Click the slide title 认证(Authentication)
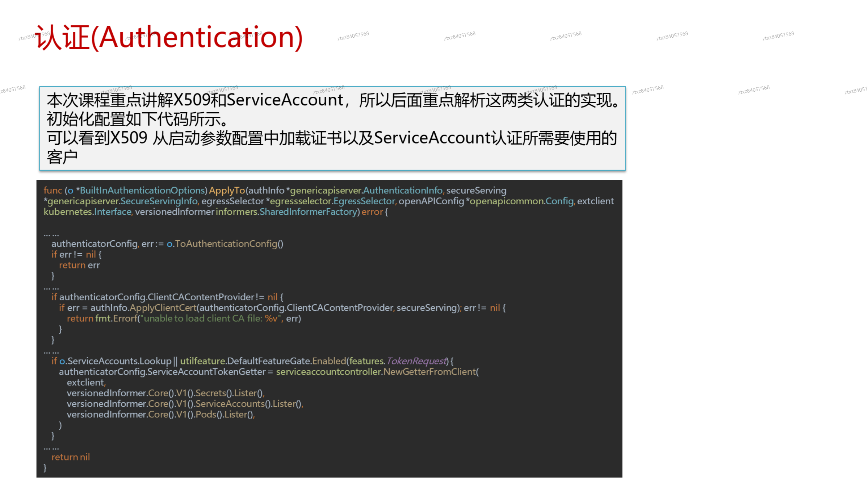The image size is (868, 492). [x=168, y=38]
